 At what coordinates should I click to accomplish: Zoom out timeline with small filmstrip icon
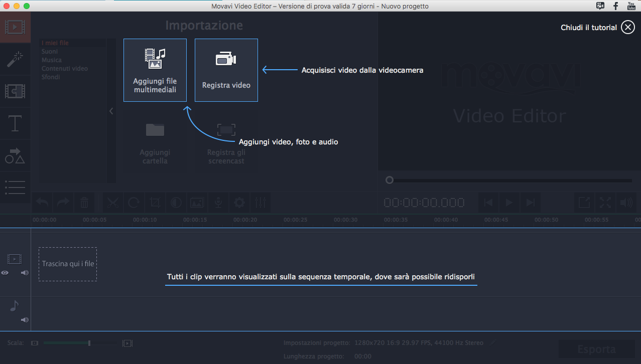34,343
